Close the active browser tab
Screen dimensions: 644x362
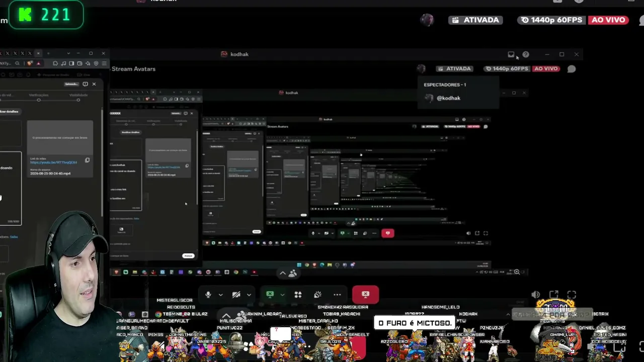tap(38, 53)
